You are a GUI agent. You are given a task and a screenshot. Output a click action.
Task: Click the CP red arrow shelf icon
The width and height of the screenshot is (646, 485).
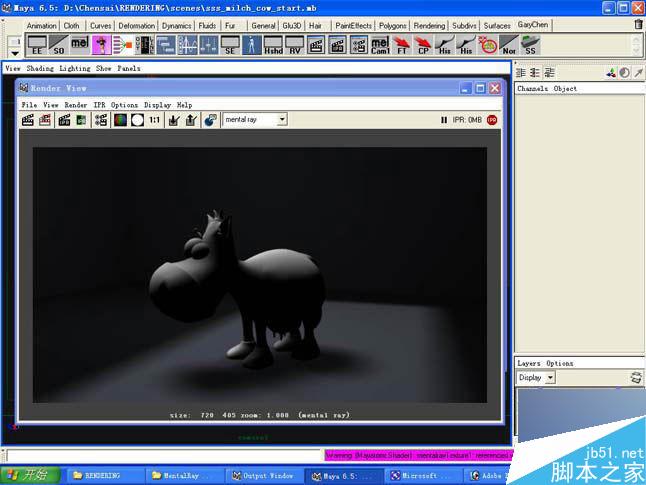pos(423,45)
